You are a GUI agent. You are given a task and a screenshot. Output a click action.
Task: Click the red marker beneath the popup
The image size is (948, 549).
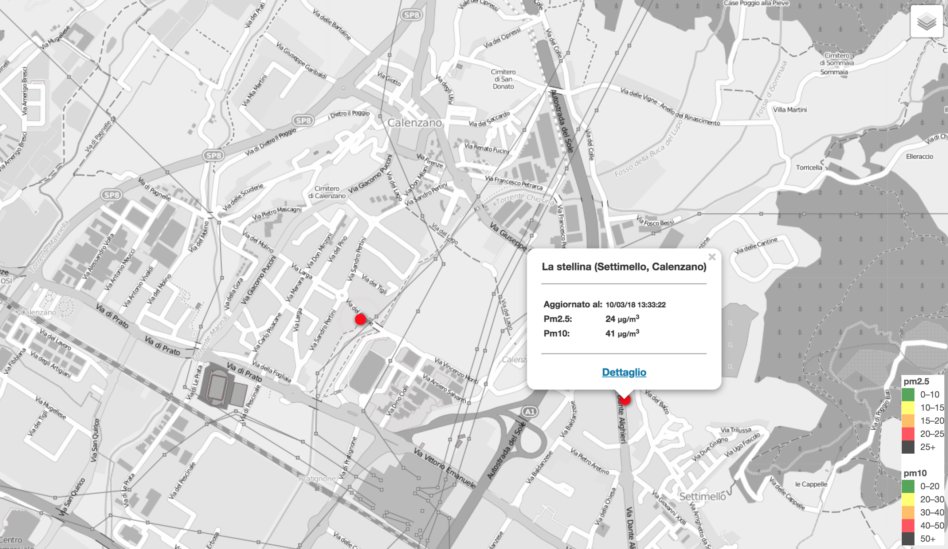624,399
